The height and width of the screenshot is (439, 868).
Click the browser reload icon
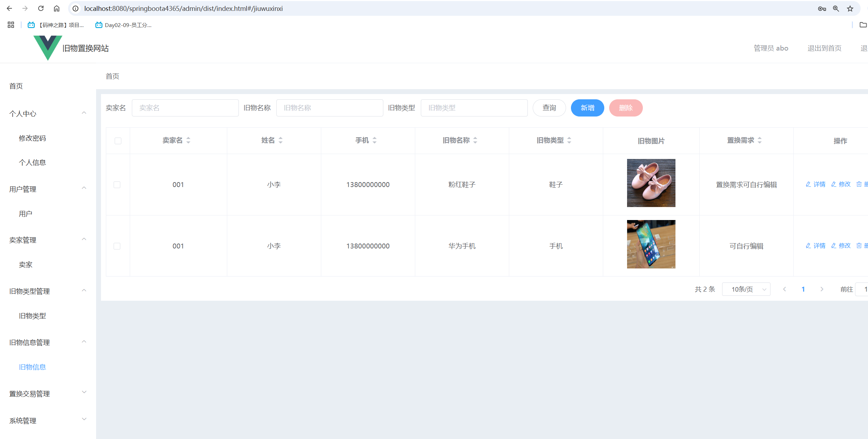click(x=41, y=8)
